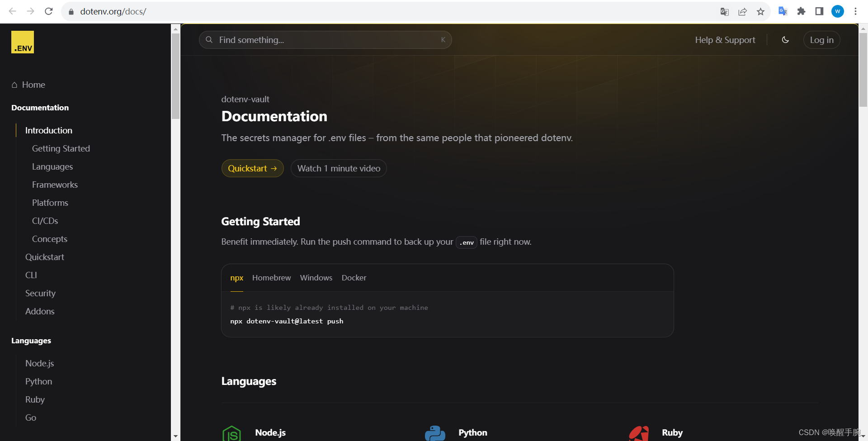Open Google Translate extension icon
Image resolution: width=868 pixels, height=441 pixels.
783,11
